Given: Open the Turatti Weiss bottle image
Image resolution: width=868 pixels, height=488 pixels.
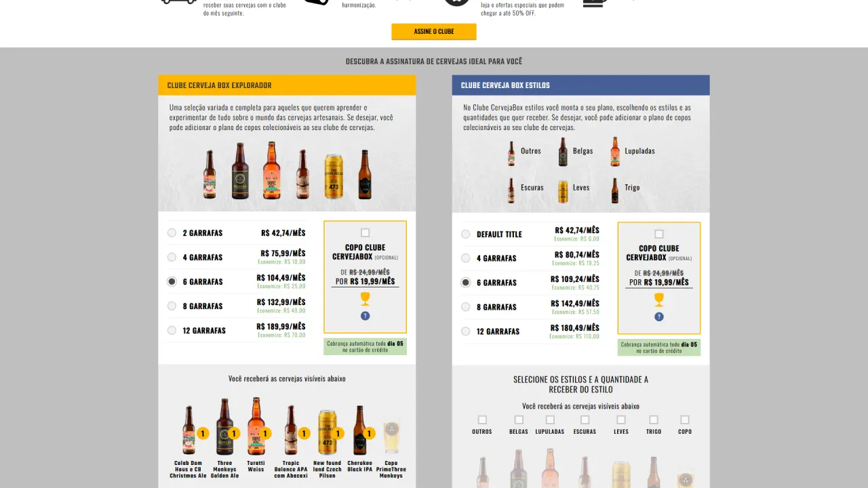Looking at the screenshot, I should click(256, 426).
